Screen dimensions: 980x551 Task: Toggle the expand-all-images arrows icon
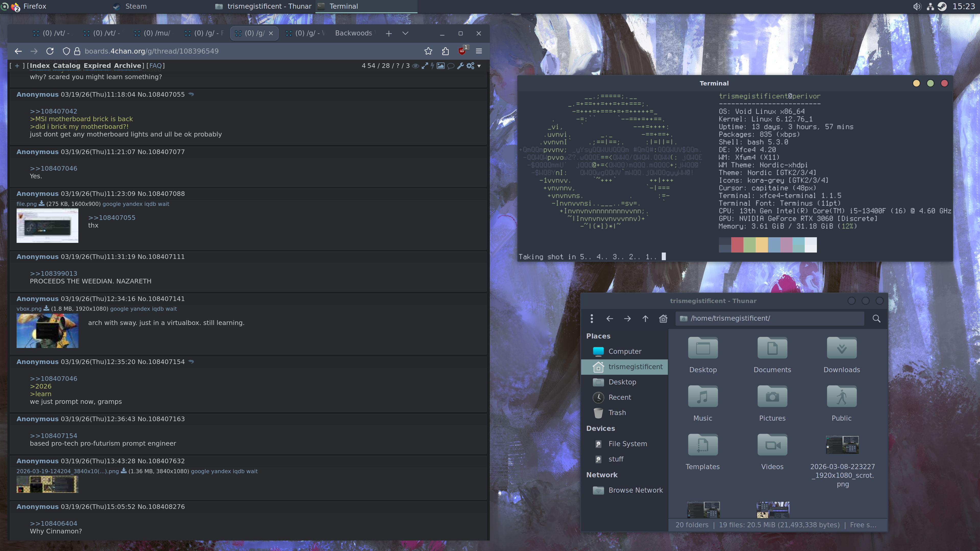pos(425,66)
